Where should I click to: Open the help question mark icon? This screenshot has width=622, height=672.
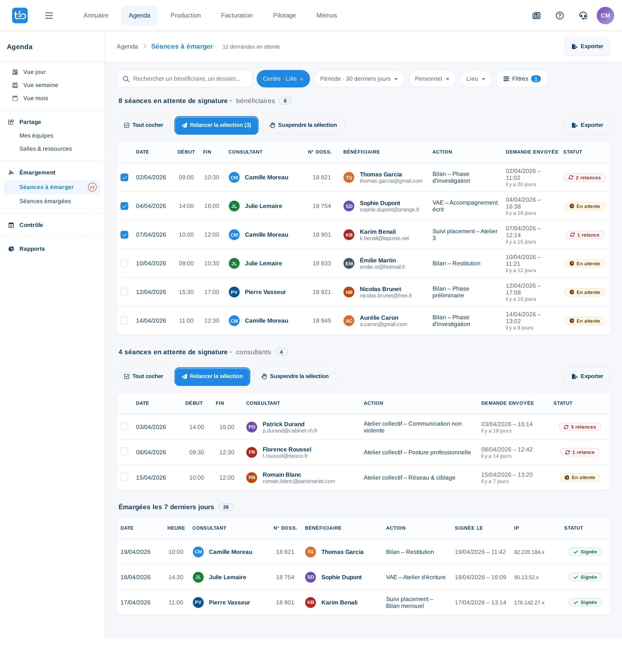(x=560, y=16)
